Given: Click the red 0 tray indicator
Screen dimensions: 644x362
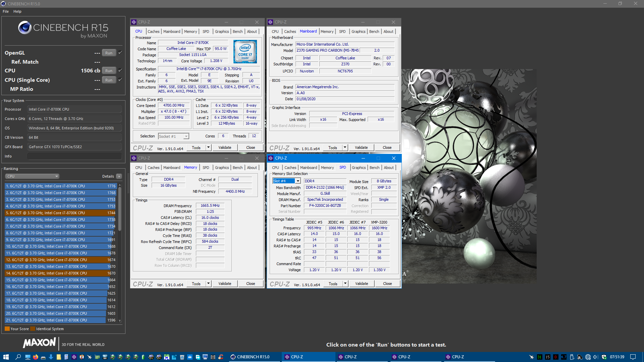Looking at the screenshot, I should click(x=556, y=357).
